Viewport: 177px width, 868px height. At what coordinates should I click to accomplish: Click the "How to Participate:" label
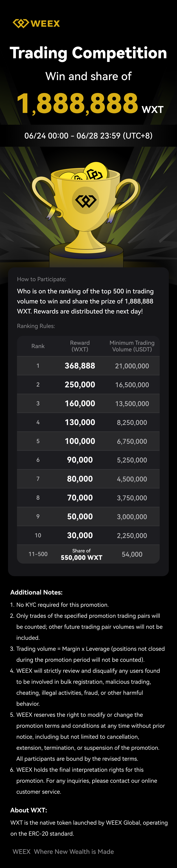[42, 279]
